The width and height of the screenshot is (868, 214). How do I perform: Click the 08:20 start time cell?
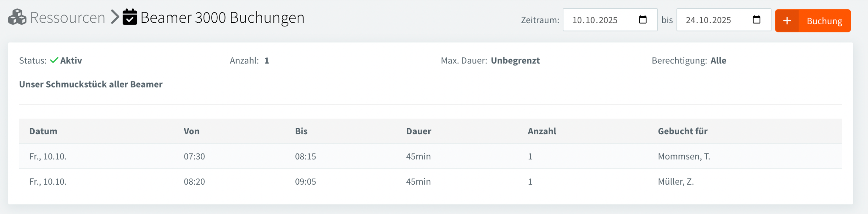[x=194, y=181]
